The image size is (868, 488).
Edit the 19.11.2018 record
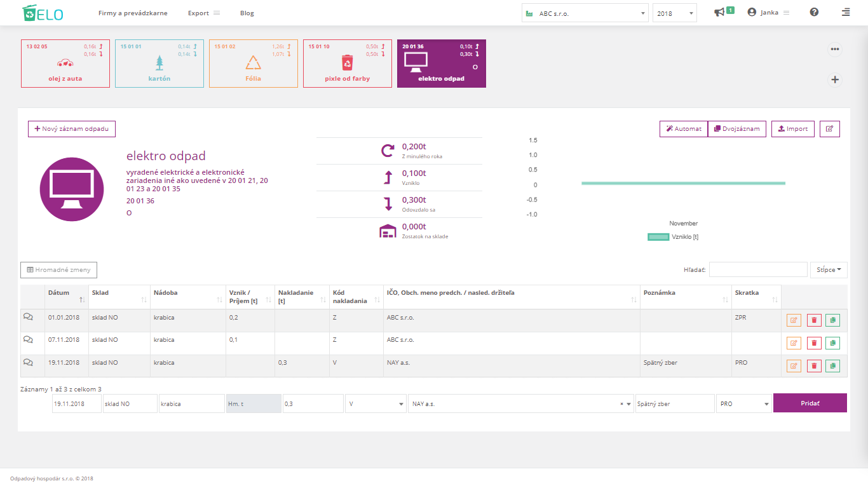point(794,366)
